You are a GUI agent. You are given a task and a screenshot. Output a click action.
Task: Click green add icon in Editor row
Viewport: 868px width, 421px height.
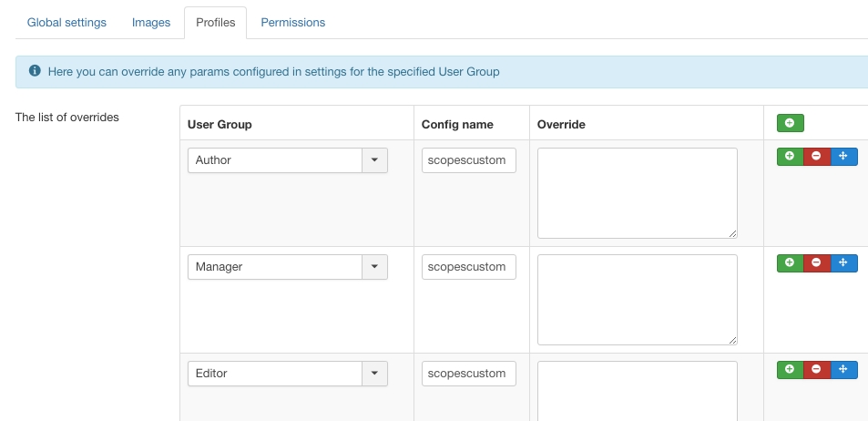click(790, 369)
